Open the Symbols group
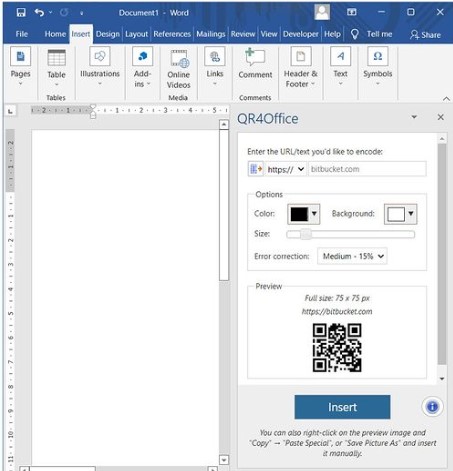Screen dimensions: 453x471 pyautogui.click(x=378, y=67)
